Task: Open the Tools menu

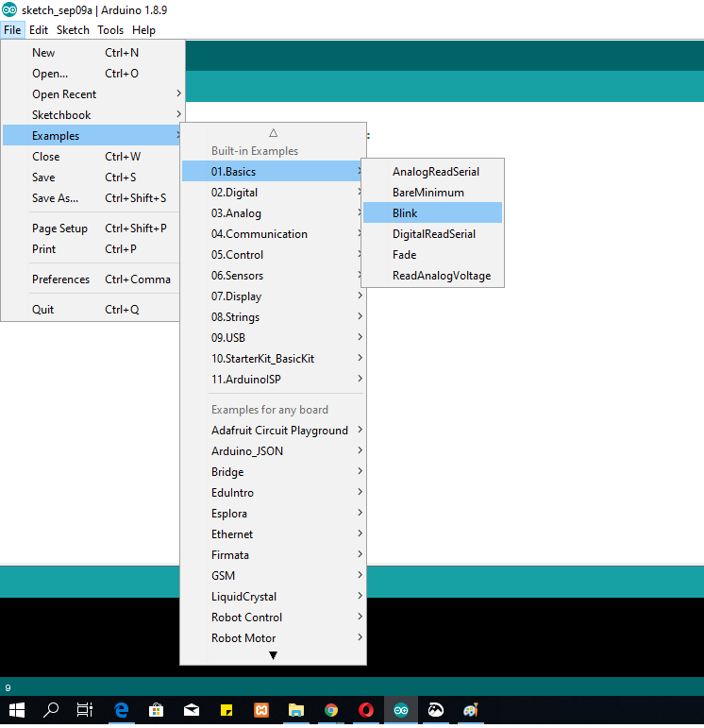Action: coord(110,30)
